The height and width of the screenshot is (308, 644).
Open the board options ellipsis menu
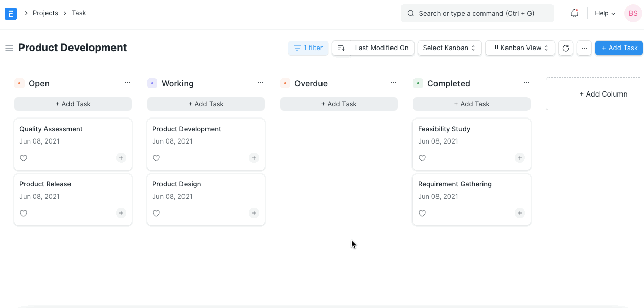(x=584, y=48)
